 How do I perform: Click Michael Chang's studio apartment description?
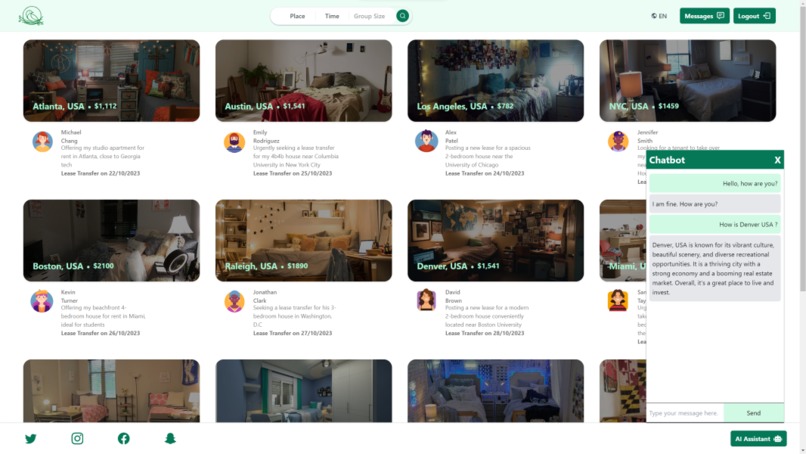pyautogui.click(x=103, y=156)
